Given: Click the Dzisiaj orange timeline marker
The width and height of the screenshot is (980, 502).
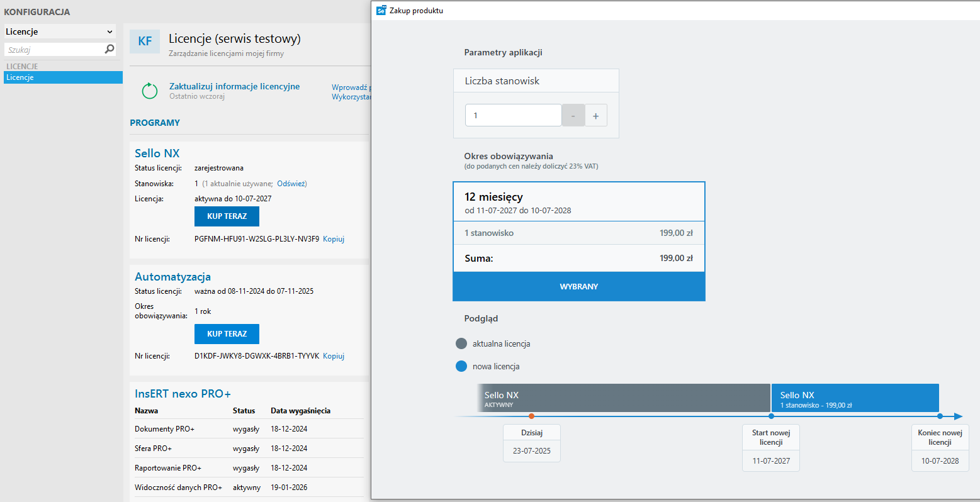Looking at the screenshot, I should coord(532,416).
